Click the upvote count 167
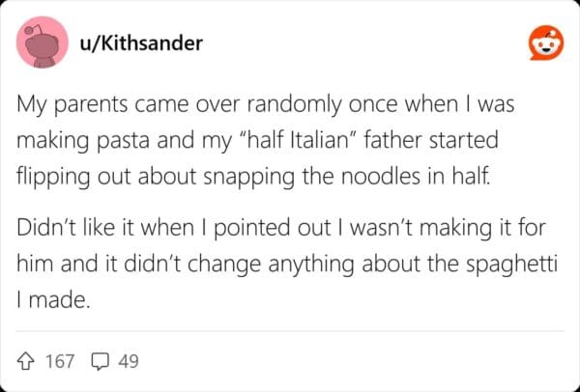Image resolution: width=580 pixels, height=392 pixels. pos(60,362)
